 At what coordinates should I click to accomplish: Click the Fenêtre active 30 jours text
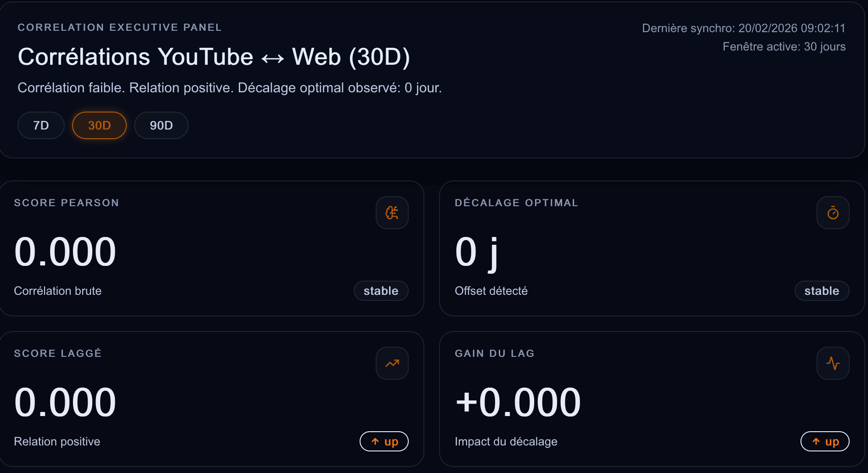pyautogui.click(x=784, y=46)
